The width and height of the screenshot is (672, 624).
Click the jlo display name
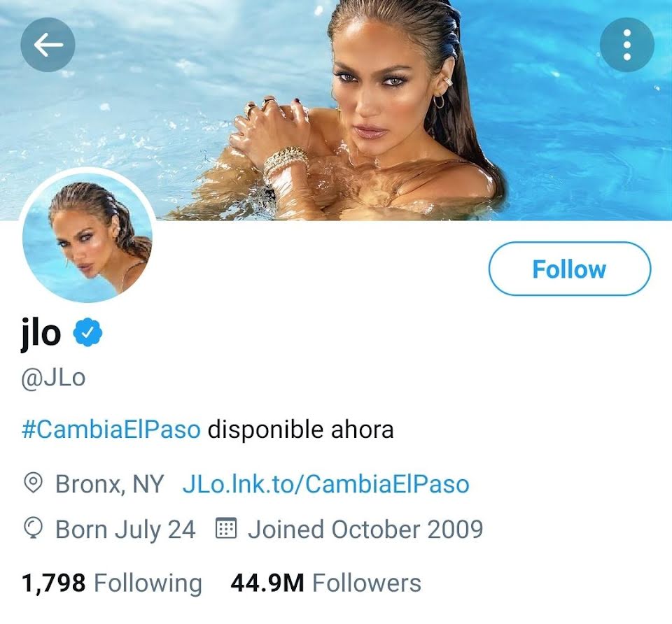41,333
